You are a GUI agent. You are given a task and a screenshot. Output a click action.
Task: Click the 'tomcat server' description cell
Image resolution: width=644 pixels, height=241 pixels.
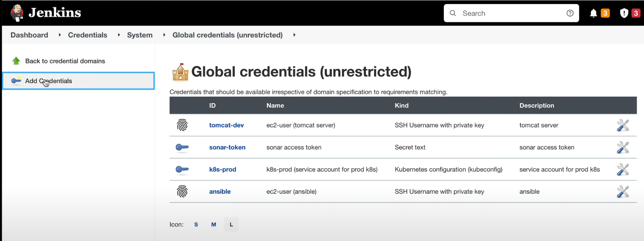(x=539, y=125)
